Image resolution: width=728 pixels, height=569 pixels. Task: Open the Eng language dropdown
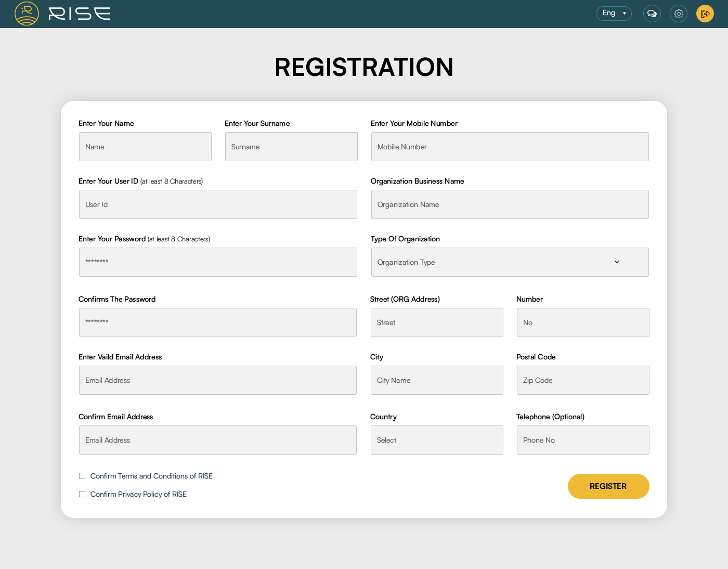pos(614,14)
